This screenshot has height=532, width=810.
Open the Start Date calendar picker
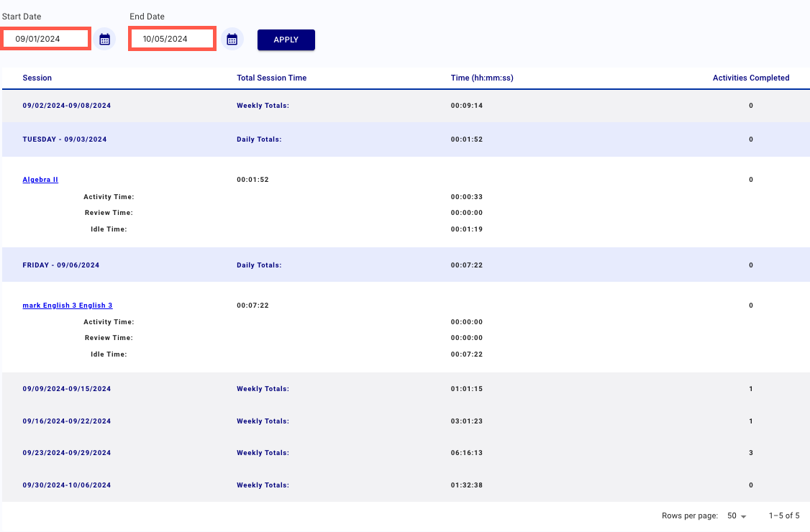click(x=104, y=38)
